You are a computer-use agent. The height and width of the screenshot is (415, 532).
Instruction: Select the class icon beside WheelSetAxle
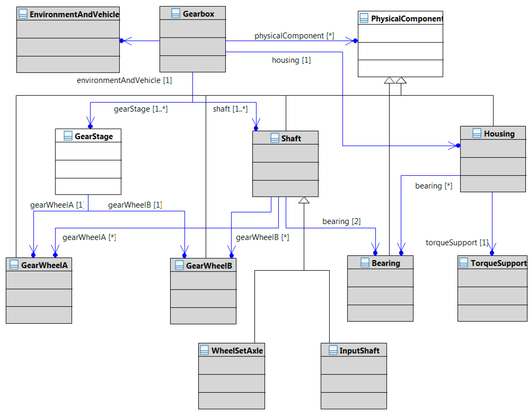[x=204, y=350]
